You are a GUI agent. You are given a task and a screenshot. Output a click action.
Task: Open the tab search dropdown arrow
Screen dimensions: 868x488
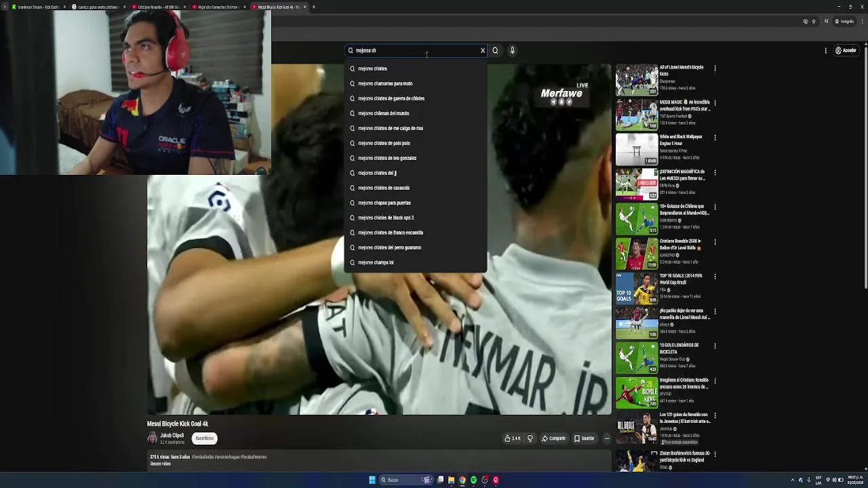click(5, 7)
